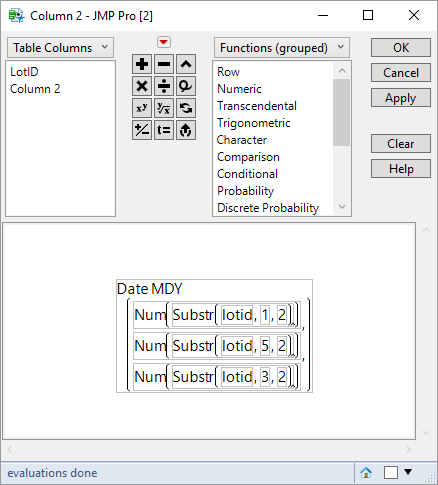The image size is (438, 485).
Task: Click the home icon in status bar
Action: pos(366,472)
